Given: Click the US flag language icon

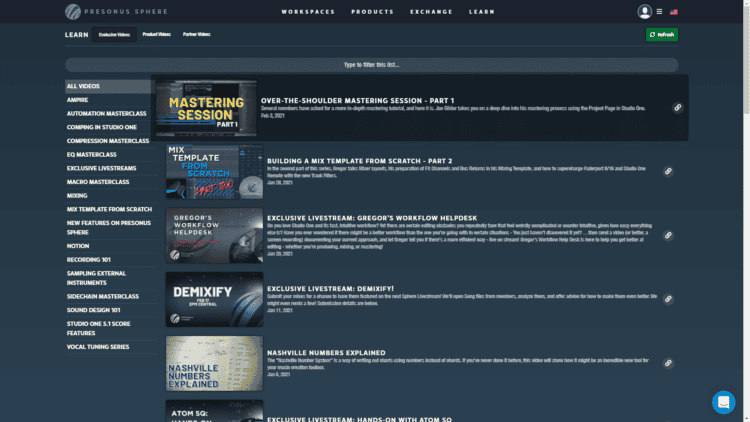Looking at the screenshot, I should click(673, 12).
